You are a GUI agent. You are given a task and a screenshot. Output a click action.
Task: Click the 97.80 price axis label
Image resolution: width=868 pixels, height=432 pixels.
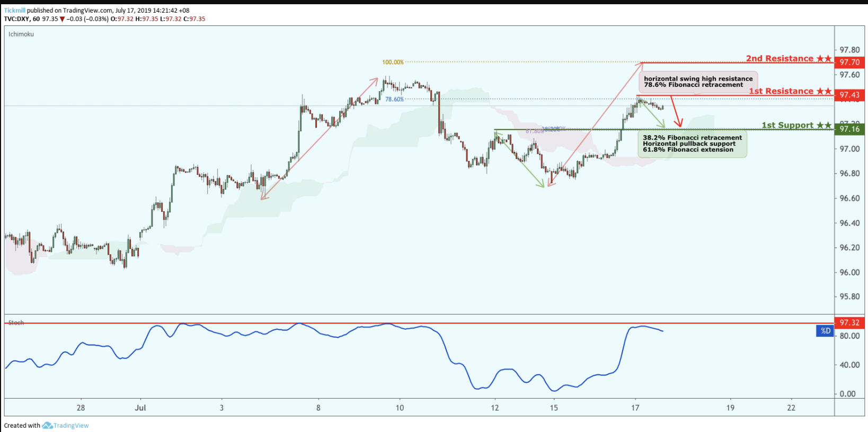849,50
